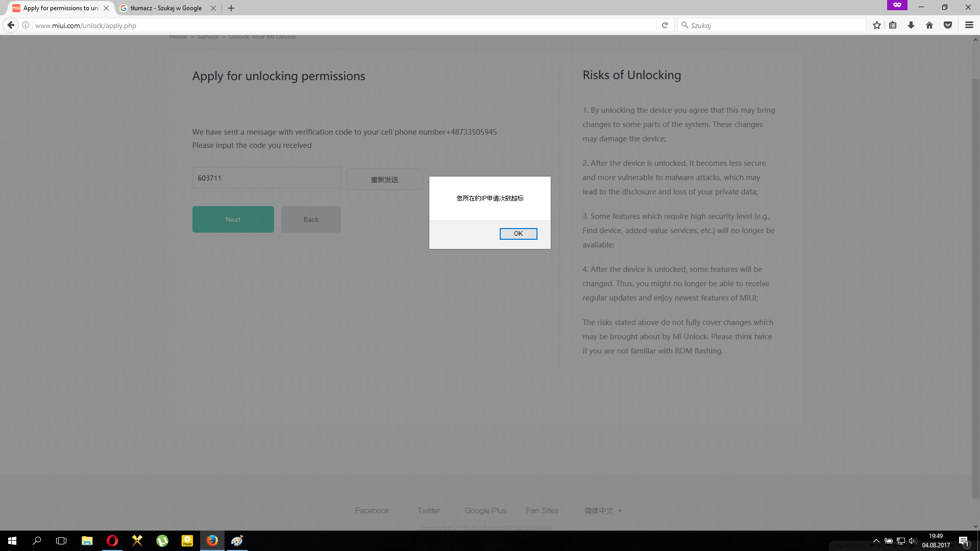Click the verification code input field
Screen dimensions: 980x551
click(266, 178)
